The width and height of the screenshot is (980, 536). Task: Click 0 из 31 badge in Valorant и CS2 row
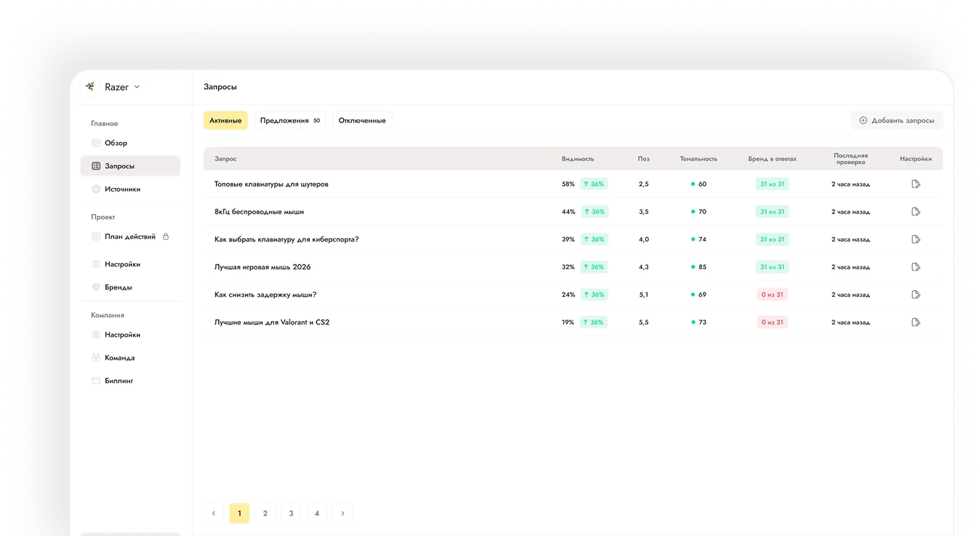pyautogui.click(x=772, y=322)
